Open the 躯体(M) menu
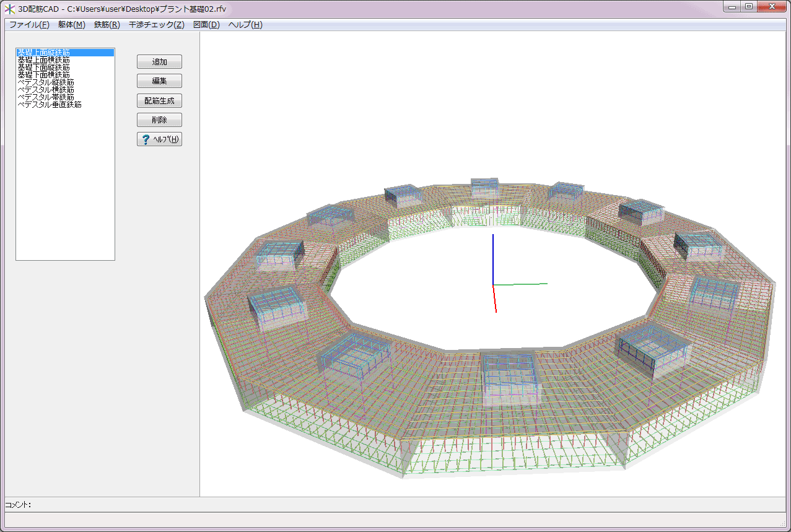The image size is (791, 532). click(x=72, y=25)
